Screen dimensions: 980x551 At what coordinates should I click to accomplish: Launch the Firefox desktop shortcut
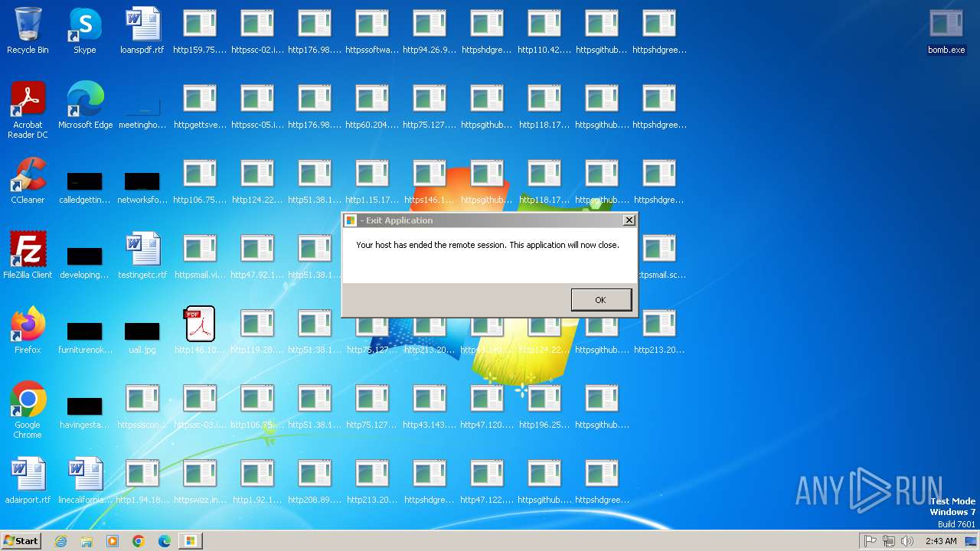pyautogui.click(x=28, y=331)
